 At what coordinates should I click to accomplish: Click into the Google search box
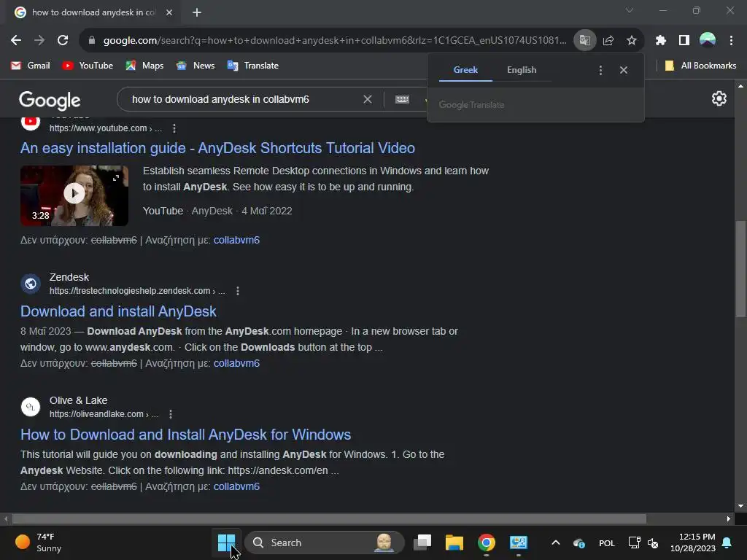[239, 99]
